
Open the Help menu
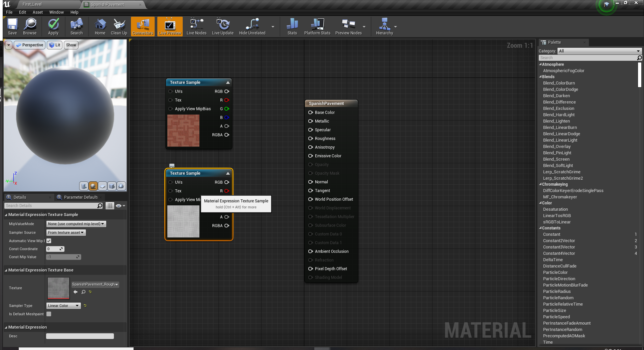tap(74, 12)
